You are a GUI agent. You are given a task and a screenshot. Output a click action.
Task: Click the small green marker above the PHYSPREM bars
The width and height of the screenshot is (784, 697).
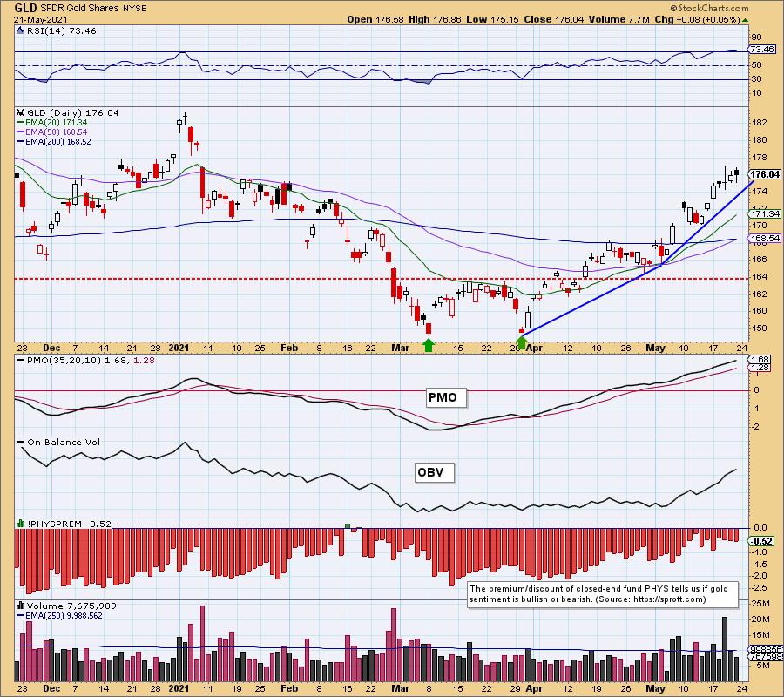click(x=347, y=525)
